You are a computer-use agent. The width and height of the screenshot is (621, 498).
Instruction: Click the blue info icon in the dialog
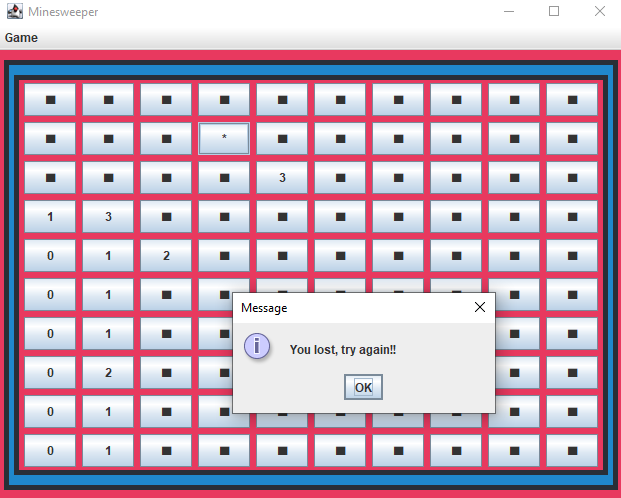click(257, 346)
